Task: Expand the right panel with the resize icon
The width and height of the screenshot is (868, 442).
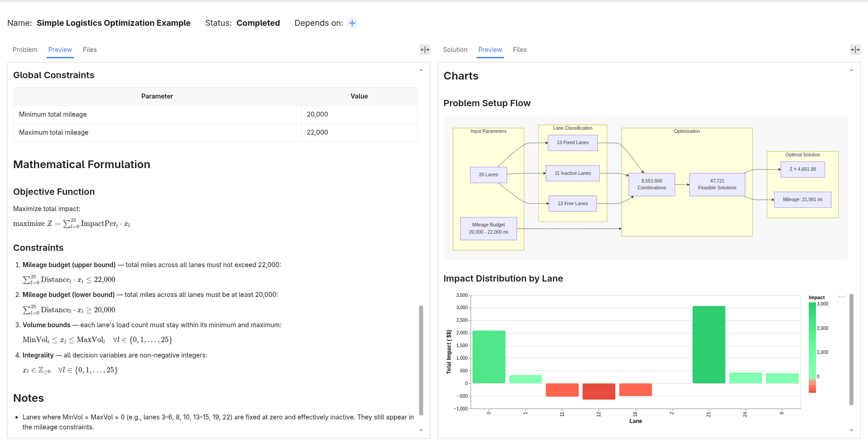Action: click(x=855, y=50)
